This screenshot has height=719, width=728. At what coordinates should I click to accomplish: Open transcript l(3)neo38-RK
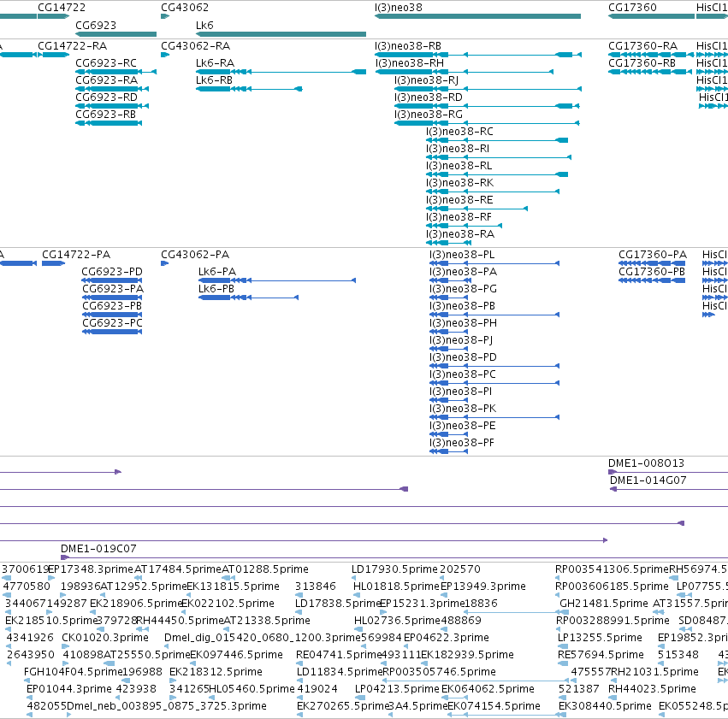(459, 183)
